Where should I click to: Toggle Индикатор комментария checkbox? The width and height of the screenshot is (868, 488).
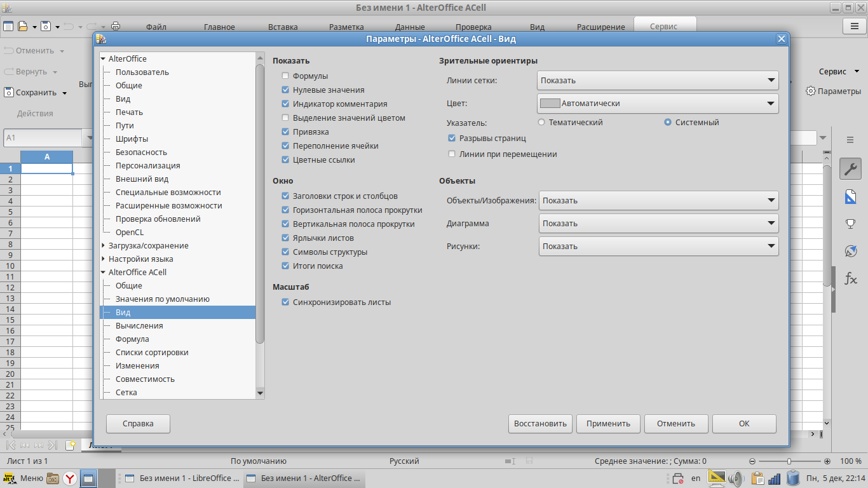pos(285,104)
